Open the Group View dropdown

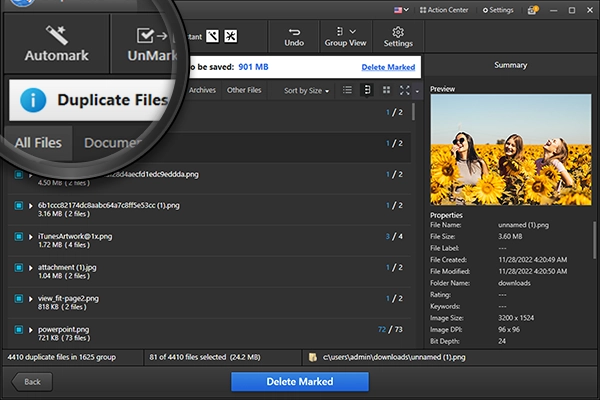[346, 37]
